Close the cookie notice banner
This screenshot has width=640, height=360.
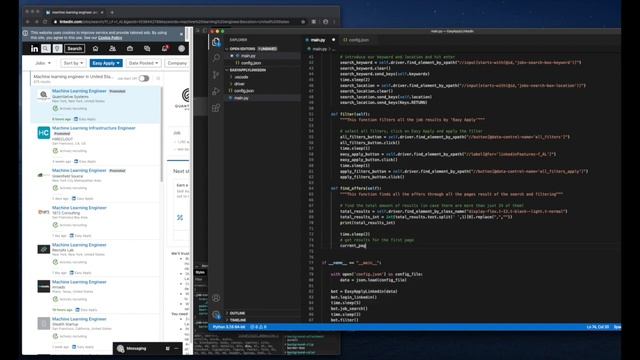181,34
